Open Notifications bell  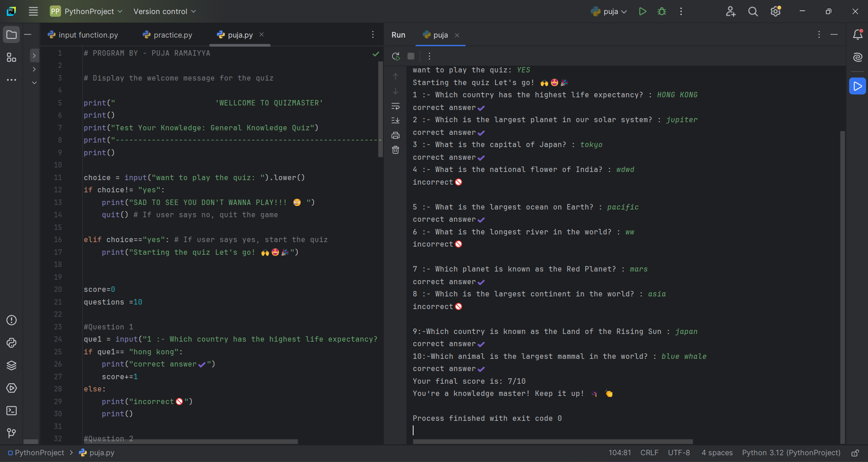pos(858,35)
